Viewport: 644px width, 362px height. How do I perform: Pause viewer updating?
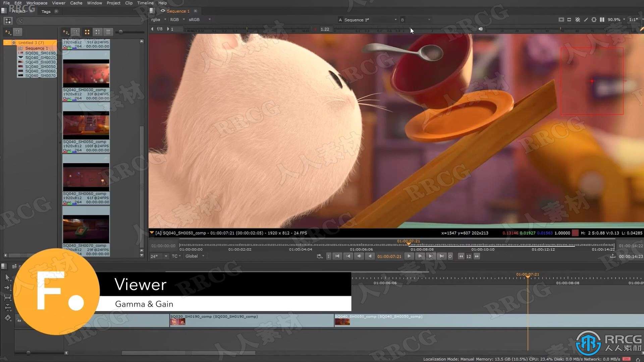[602, 20]
